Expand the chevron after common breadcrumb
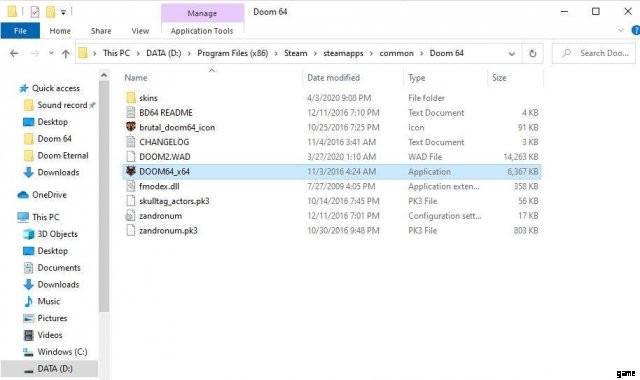 [422, 53]
